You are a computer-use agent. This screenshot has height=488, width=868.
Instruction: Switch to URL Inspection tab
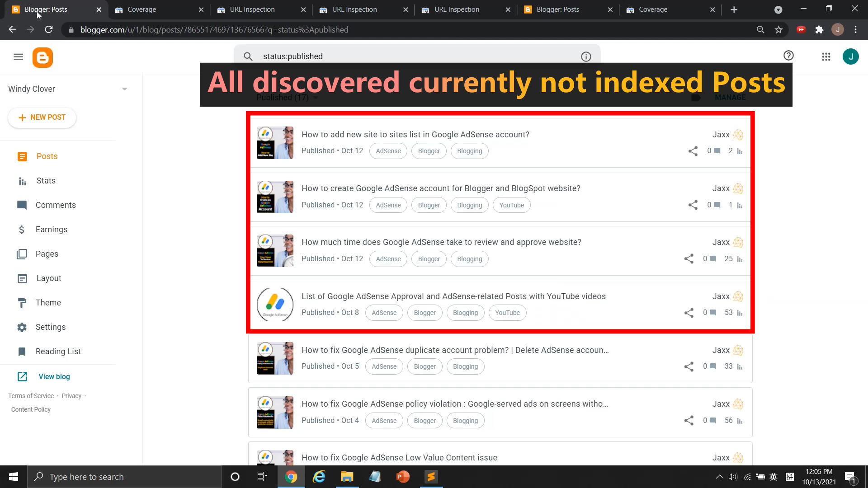pyautogui.click(x=252, y=9)
